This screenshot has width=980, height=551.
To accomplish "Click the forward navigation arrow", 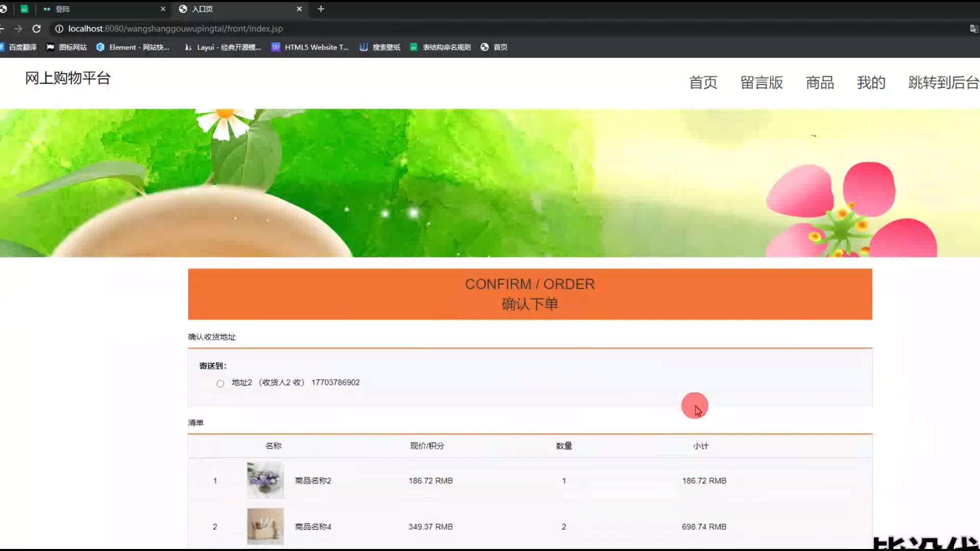I will click(x=18, y=29).
